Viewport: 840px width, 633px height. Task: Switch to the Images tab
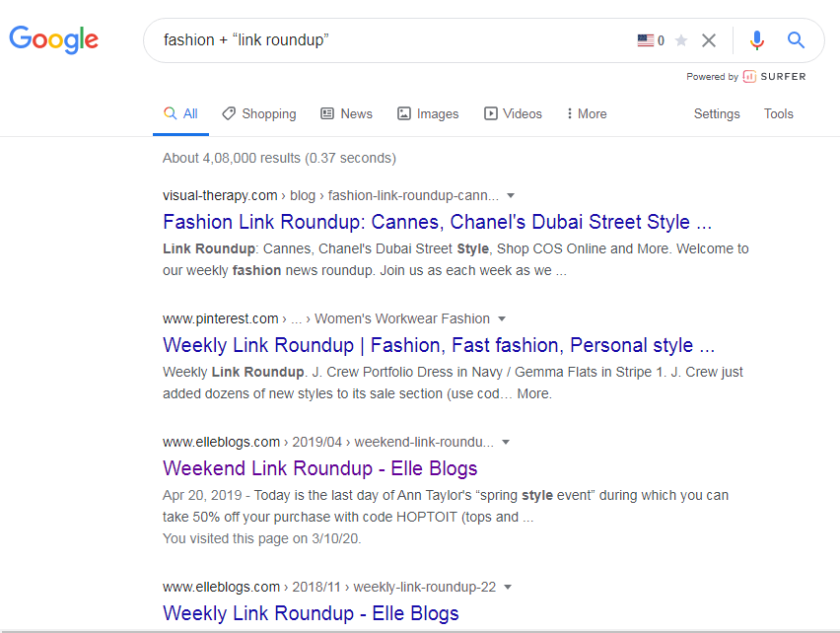(x=428, y=114)
